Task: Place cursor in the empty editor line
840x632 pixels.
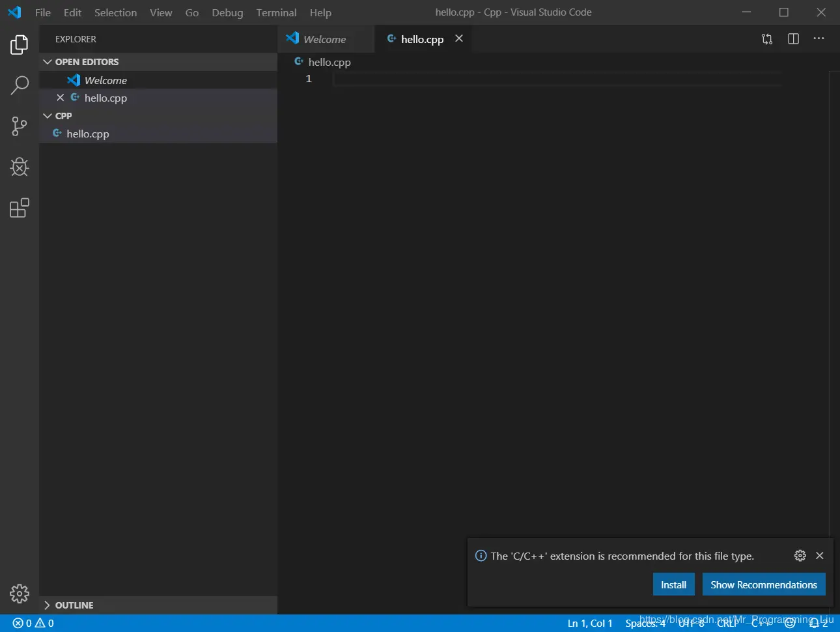Action: [x=557, y=79]
